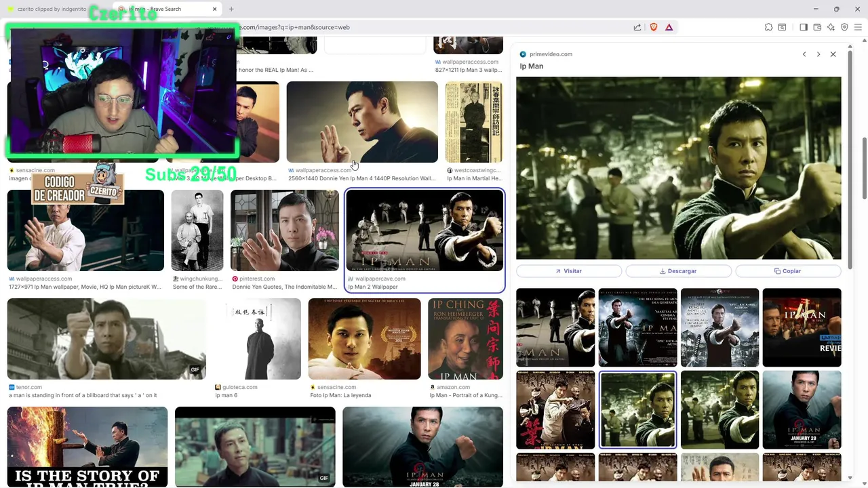Open the Leo AI sparkle icon
Viewport: 868px width, 488px height.
tap(831, 27)
